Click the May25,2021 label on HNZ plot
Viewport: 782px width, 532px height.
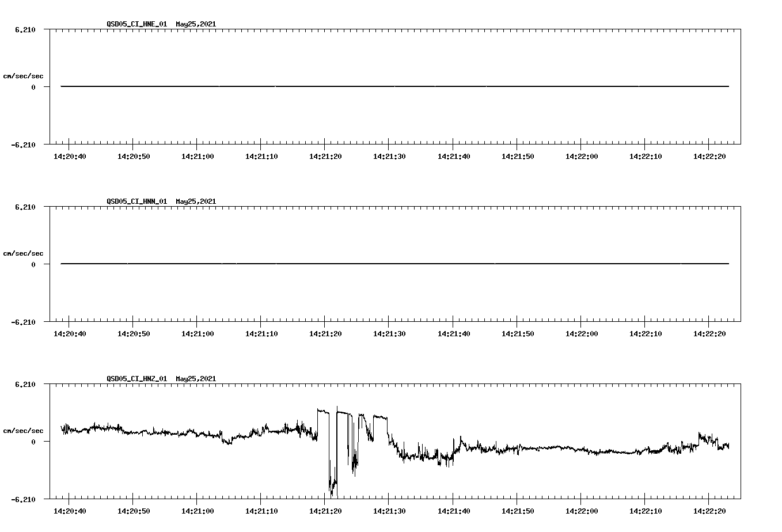(195, 379)
